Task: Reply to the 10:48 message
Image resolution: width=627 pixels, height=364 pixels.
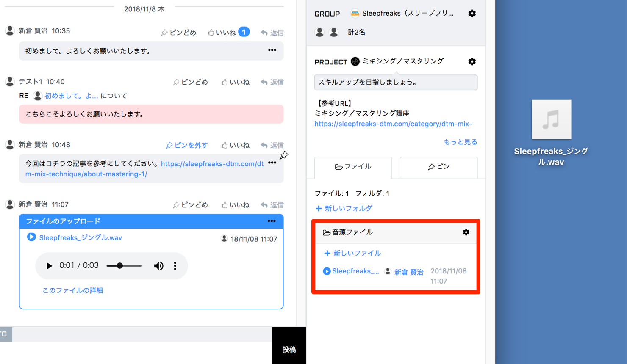Action: [x=272, y=145]
